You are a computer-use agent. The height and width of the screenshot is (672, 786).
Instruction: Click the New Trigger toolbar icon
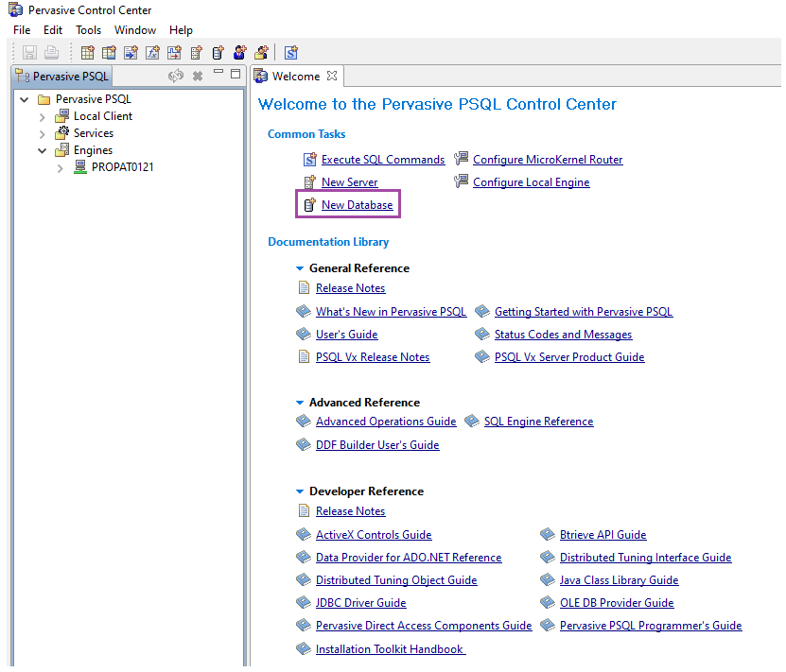174,53
